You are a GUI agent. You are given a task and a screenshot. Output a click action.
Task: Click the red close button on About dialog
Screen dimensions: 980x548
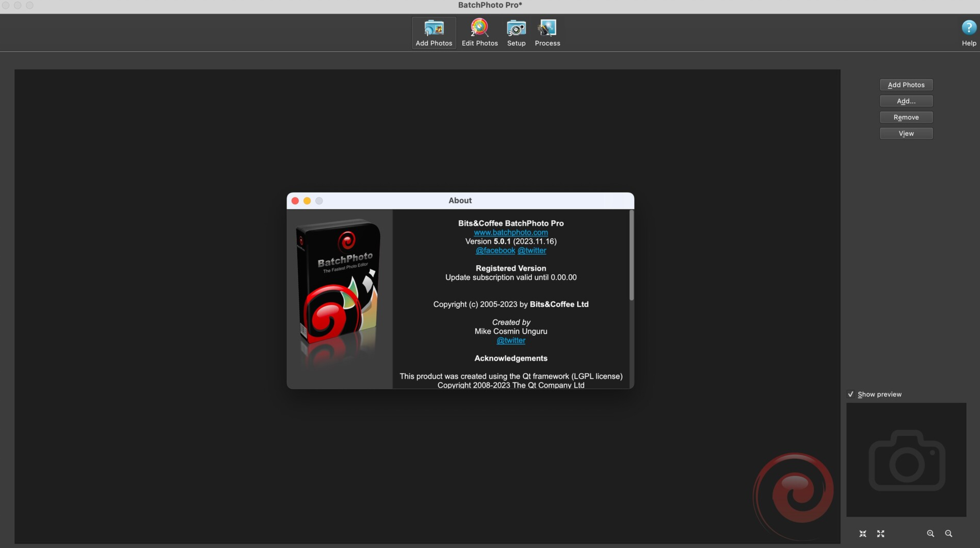tap(295, 200)
